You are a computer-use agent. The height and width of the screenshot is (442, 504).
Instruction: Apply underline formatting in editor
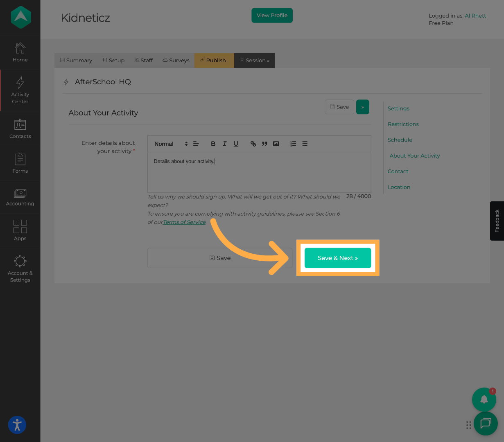tap(236, 144)
